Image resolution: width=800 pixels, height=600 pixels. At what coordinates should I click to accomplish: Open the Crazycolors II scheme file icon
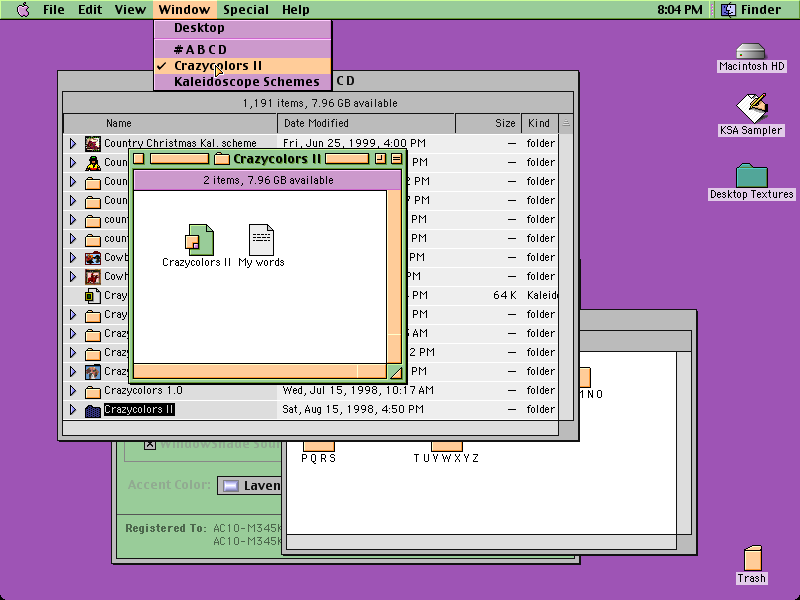[199, 240]
